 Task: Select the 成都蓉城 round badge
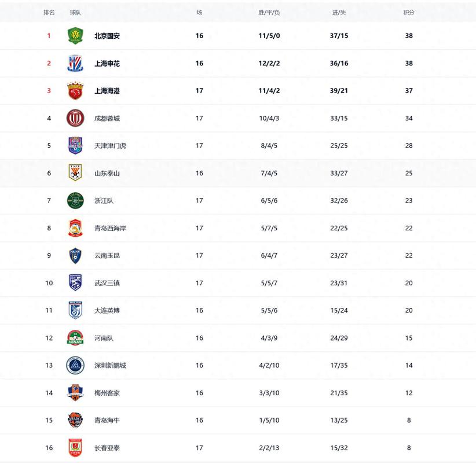point(75,118)
